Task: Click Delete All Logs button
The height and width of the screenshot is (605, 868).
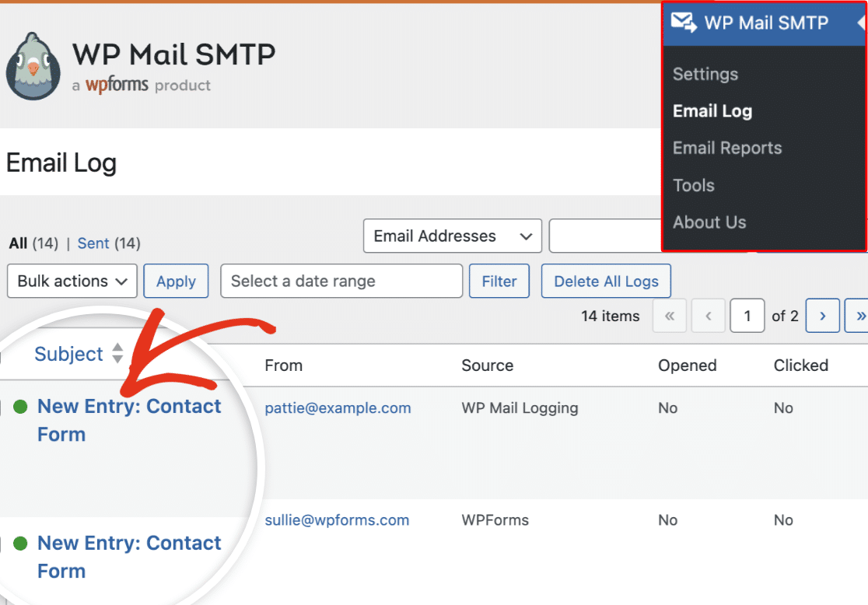Action: (606, 282)
